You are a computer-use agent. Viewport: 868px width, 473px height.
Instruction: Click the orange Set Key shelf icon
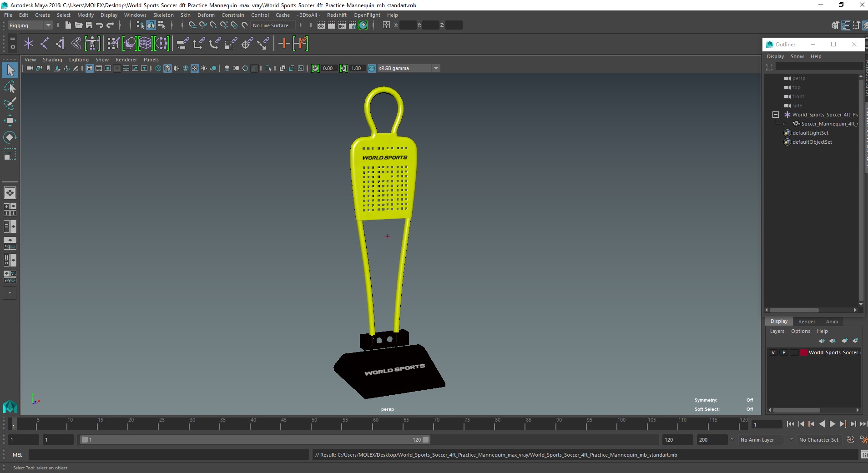tap(284, 44)
